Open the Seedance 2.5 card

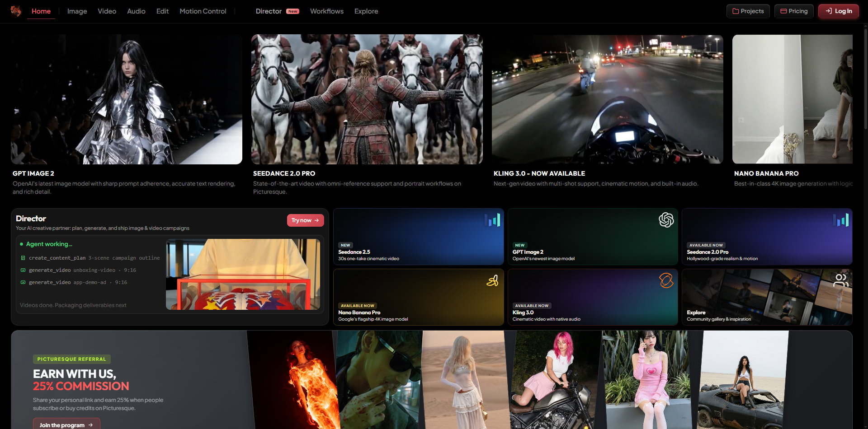(x=419, y=237)
